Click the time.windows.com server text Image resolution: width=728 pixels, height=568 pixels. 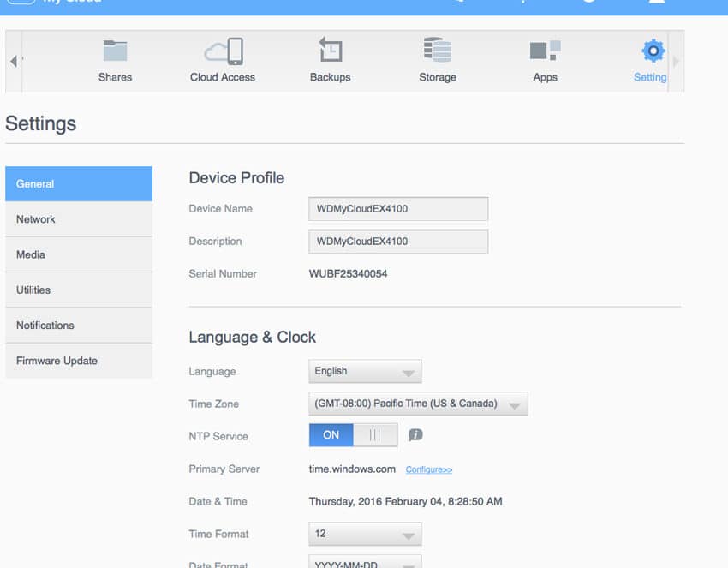[x=352, y=469]
